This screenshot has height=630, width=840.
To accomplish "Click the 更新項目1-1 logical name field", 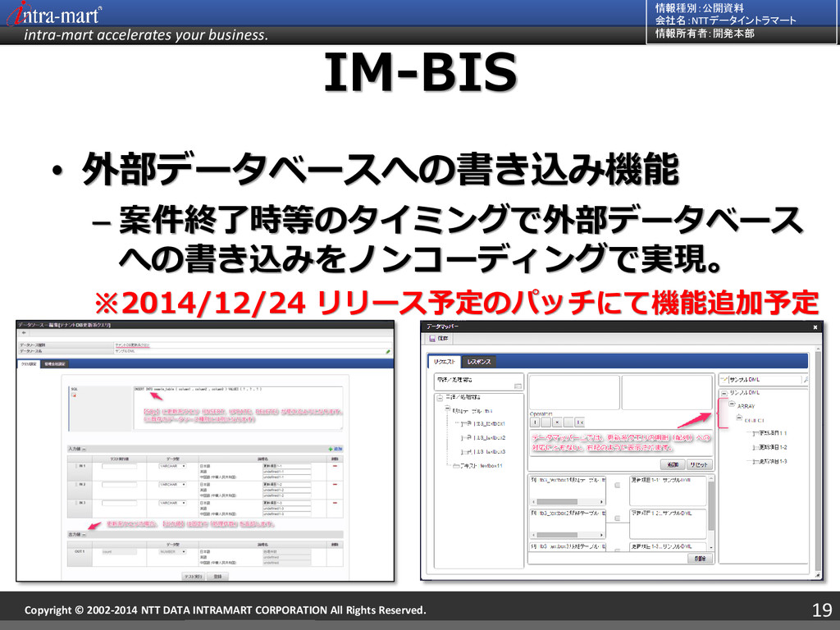I will [x=286, y=466].
